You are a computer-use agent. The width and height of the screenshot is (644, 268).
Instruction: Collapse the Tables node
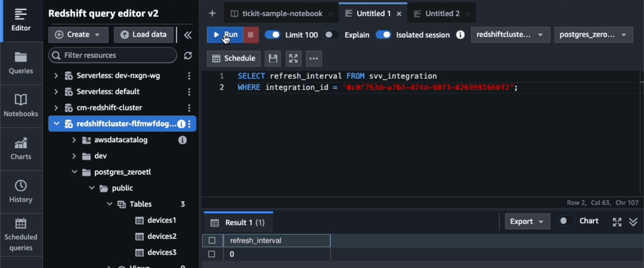tap(109, 204)
